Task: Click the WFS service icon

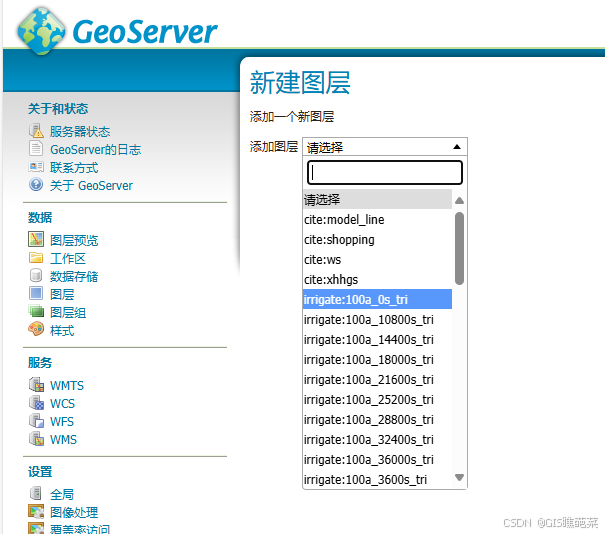Action: coord(37,421)
